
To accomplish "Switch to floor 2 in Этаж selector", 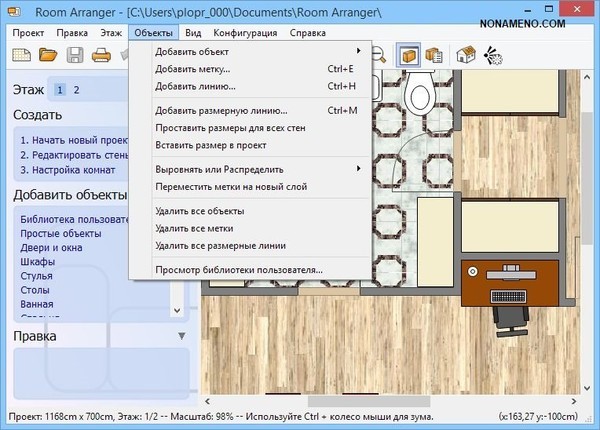I will 76,90.
